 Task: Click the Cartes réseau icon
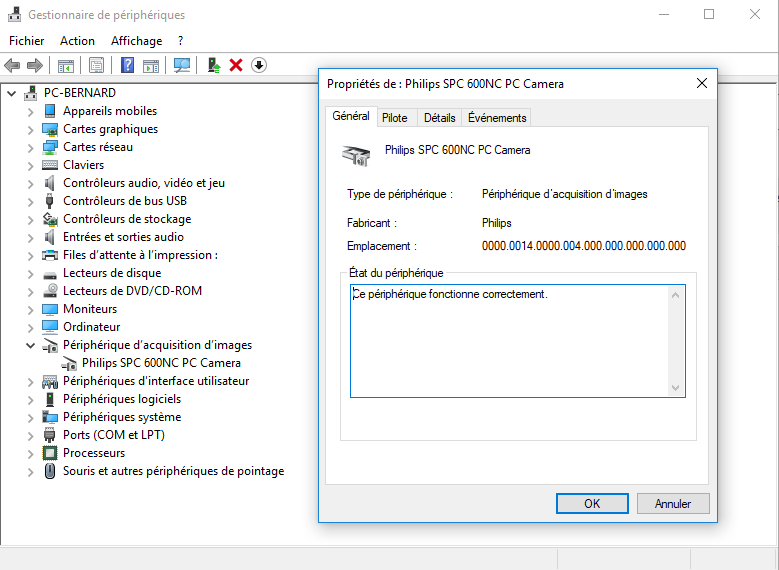(50, 147)
